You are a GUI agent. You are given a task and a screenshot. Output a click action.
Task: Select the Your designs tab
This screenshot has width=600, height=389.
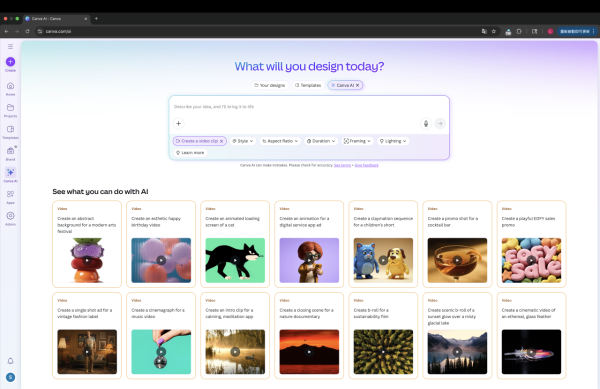pos(270,85)
